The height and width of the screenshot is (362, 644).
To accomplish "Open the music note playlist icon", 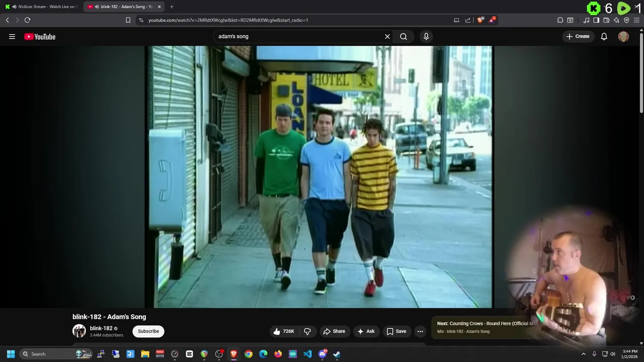I will click(586, 20).
